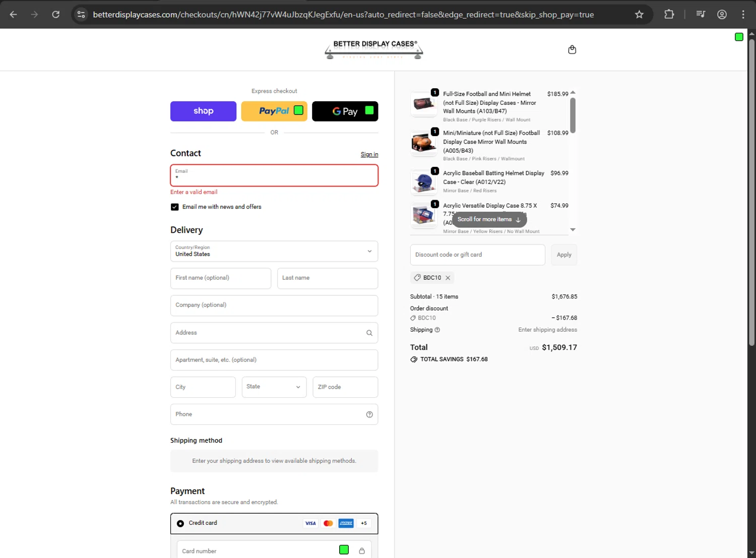Click the "Subtotal · 15 items" text
The image size is (756, 558).
pyautogui.click(x=434, y=297)
